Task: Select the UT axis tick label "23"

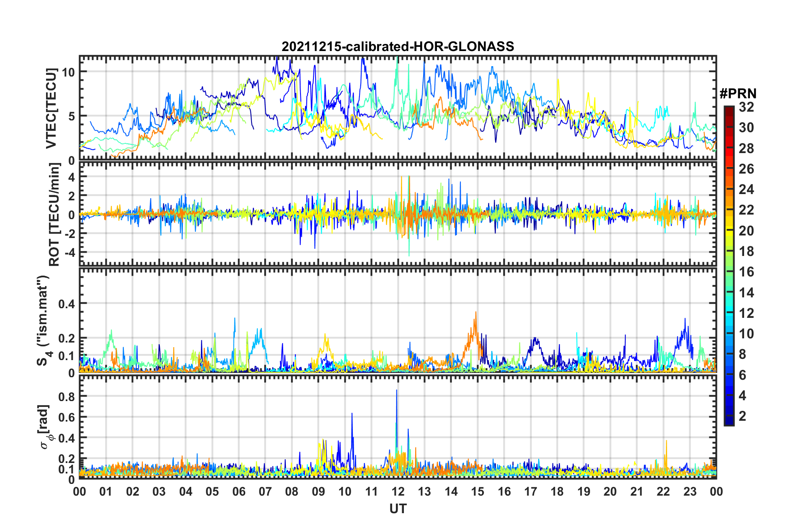Action: click(x=690, y=491)
